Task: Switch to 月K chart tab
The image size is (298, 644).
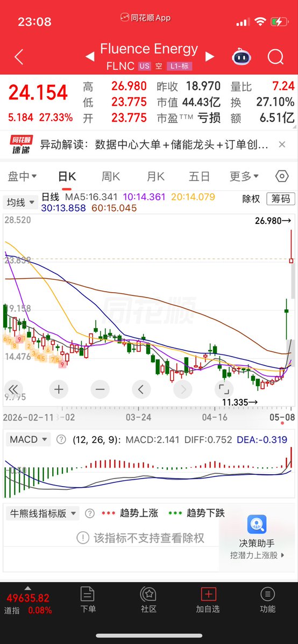Action: click(x=155, y=177)
